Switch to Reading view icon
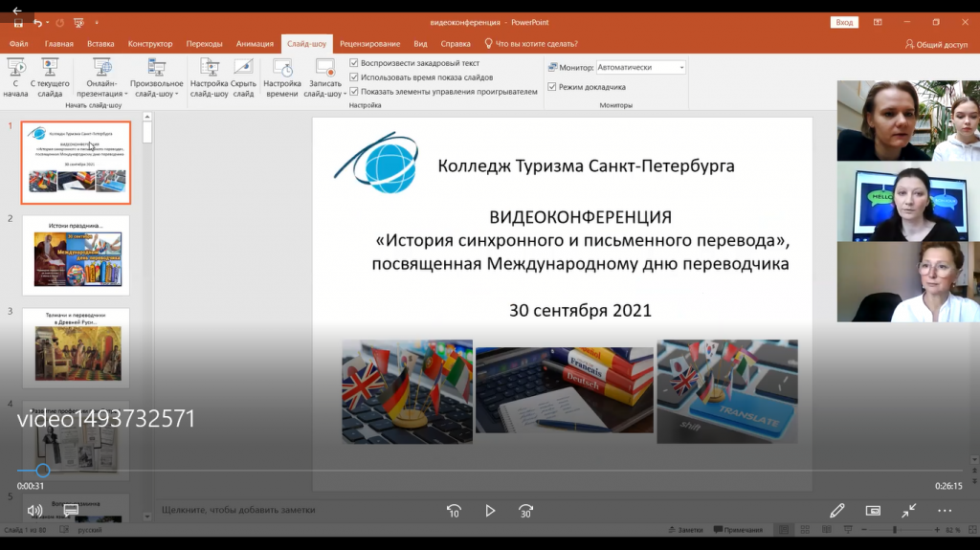Viewport: 980px width, 550px height. pos(826,529)
